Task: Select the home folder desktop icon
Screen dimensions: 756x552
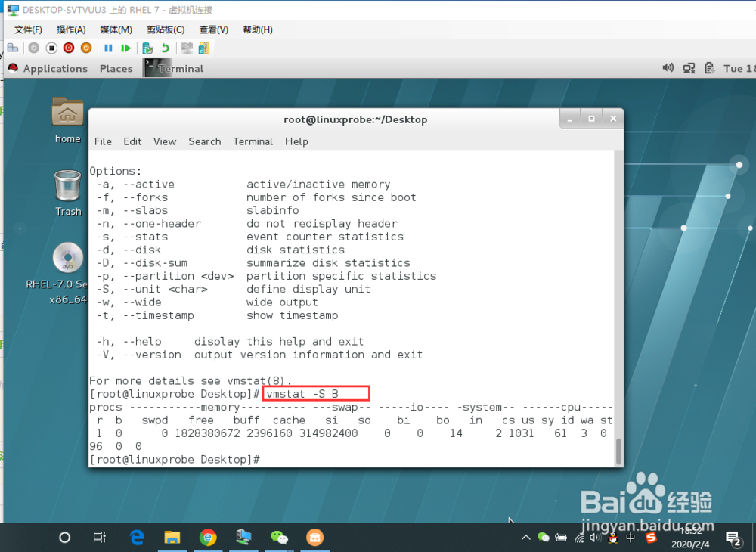Action: point(67,120)
